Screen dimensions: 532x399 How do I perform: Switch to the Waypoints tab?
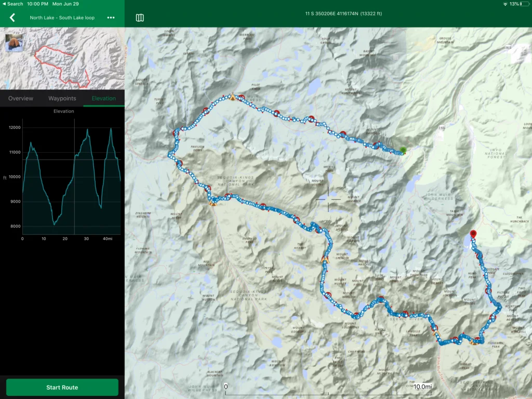coord(62,98)
